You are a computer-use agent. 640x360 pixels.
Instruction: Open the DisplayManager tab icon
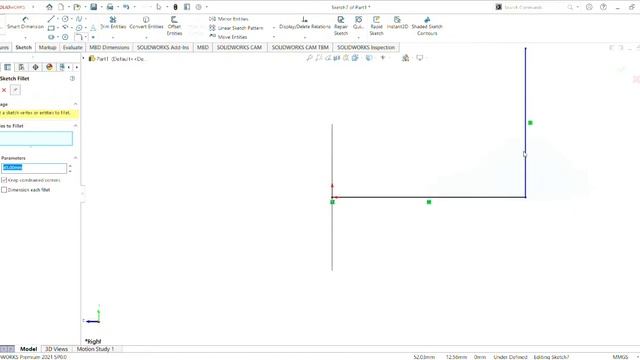(x=49, y=67)
